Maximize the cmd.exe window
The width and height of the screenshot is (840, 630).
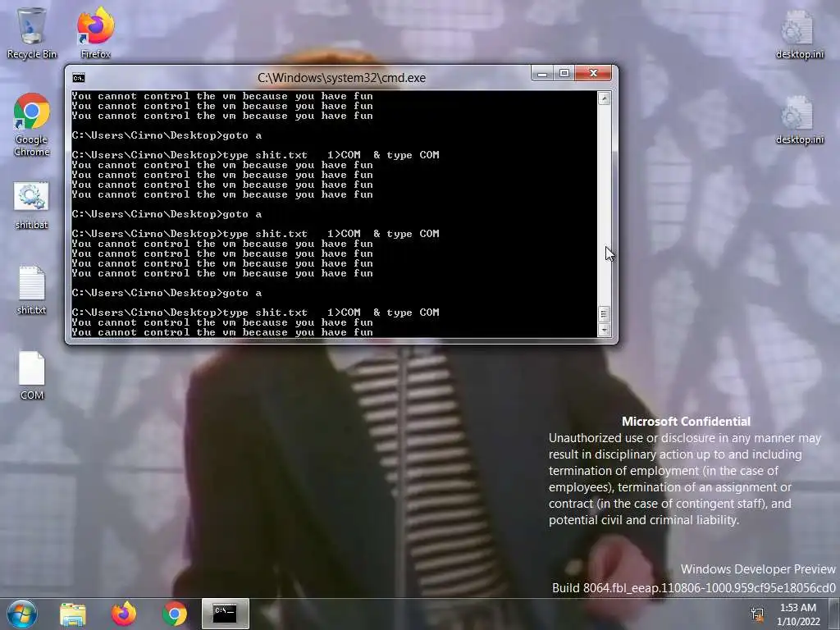click(x=564, y=73)
